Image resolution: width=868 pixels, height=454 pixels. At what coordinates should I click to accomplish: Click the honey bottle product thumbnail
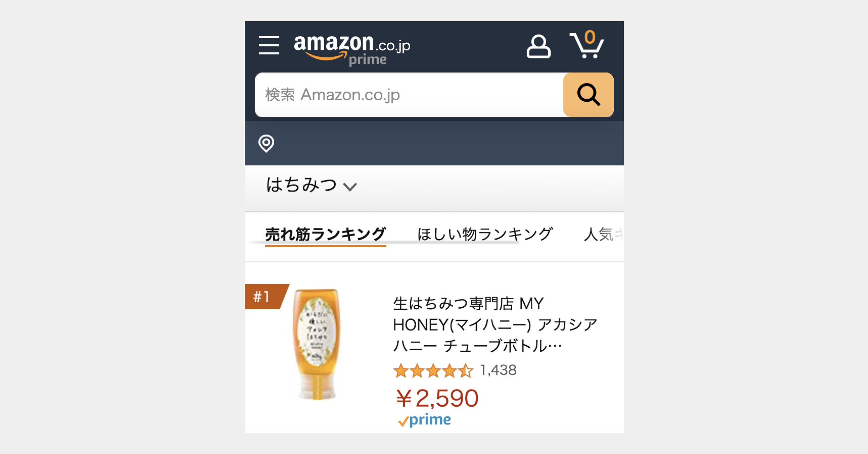click(317, 344)
